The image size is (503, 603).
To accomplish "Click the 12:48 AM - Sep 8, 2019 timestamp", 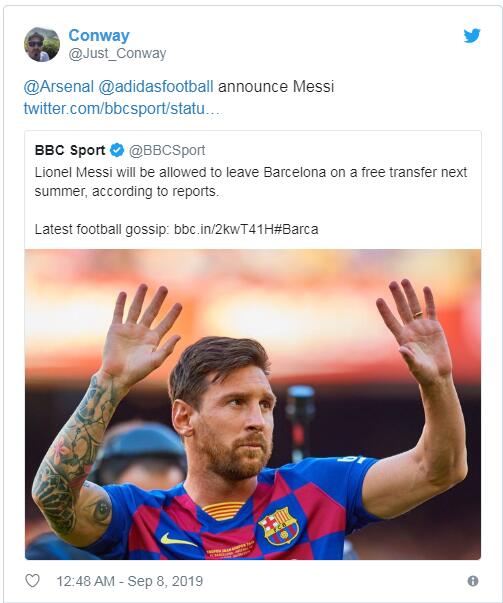I will [x=130, y=581].
